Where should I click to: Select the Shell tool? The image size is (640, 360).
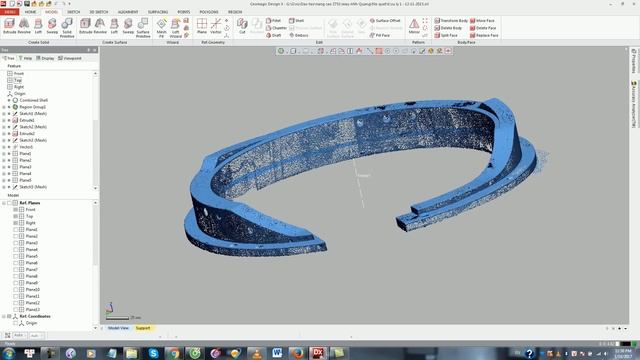297,20
